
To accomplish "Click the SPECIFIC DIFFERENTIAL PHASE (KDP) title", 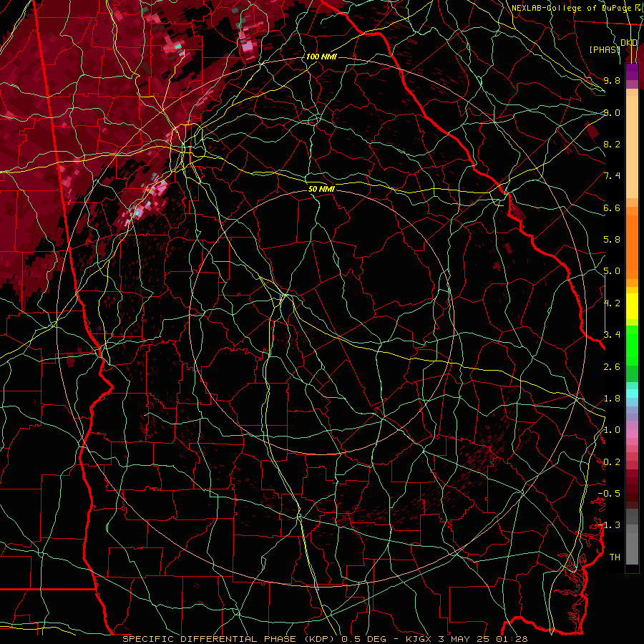I will 230,639.
